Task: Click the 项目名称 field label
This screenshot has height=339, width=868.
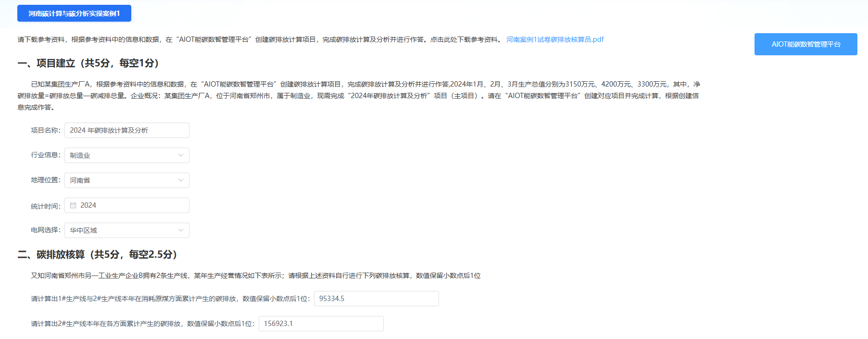Action: click(x=46, y=130)
